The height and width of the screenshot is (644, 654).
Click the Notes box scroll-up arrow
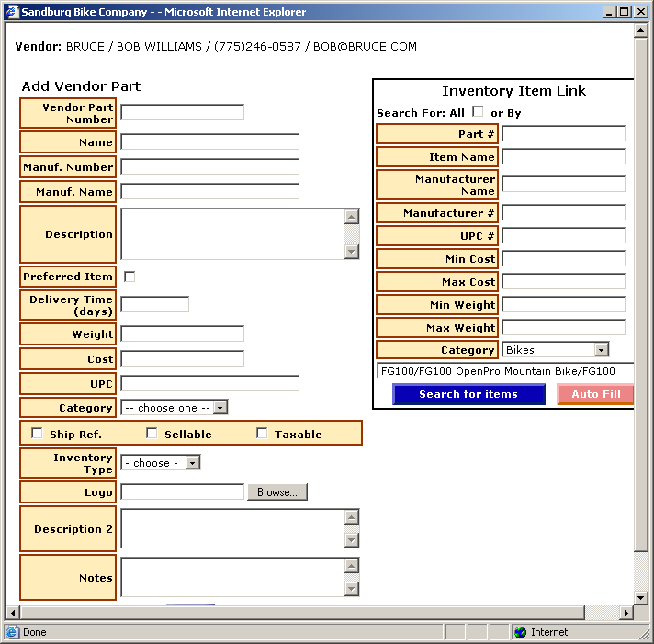click(352, 566)
